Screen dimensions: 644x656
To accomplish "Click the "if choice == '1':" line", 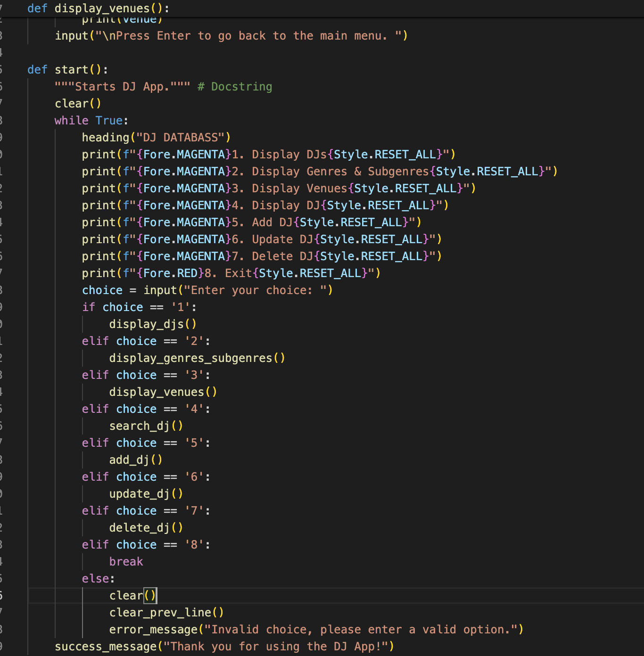I will click(140, 307).
